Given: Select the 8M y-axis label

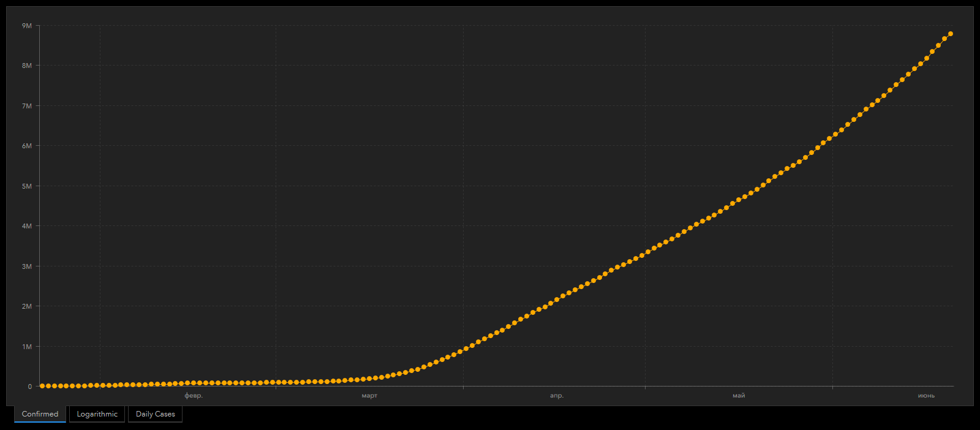Looking at the screenshot, I should 27,66.
